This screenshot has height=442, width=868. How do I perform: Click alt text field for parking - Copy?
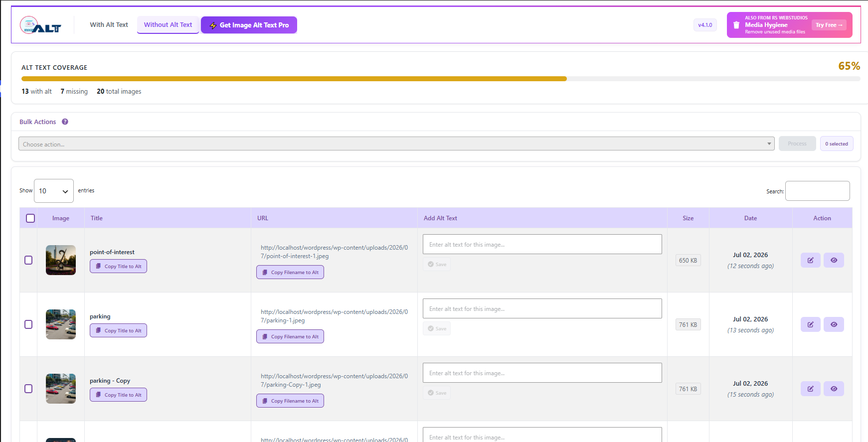click(x=542, y=373)
